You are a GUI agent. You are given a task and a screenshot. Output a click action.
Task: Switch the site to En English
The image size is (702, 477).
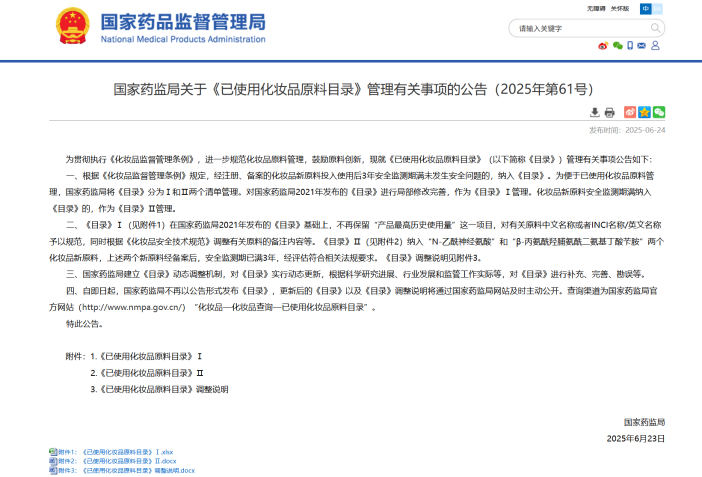657,9
